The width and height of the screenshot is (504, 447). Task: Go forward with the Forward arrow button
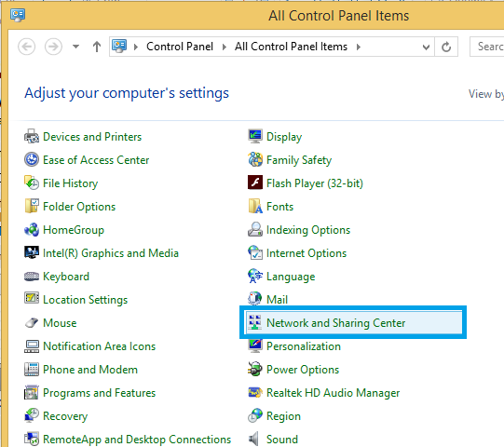(x=53, y=47)
